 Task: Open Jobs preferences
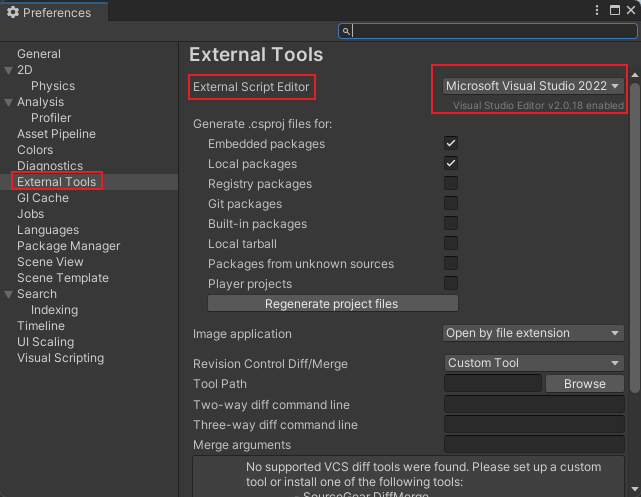point(30,214)
